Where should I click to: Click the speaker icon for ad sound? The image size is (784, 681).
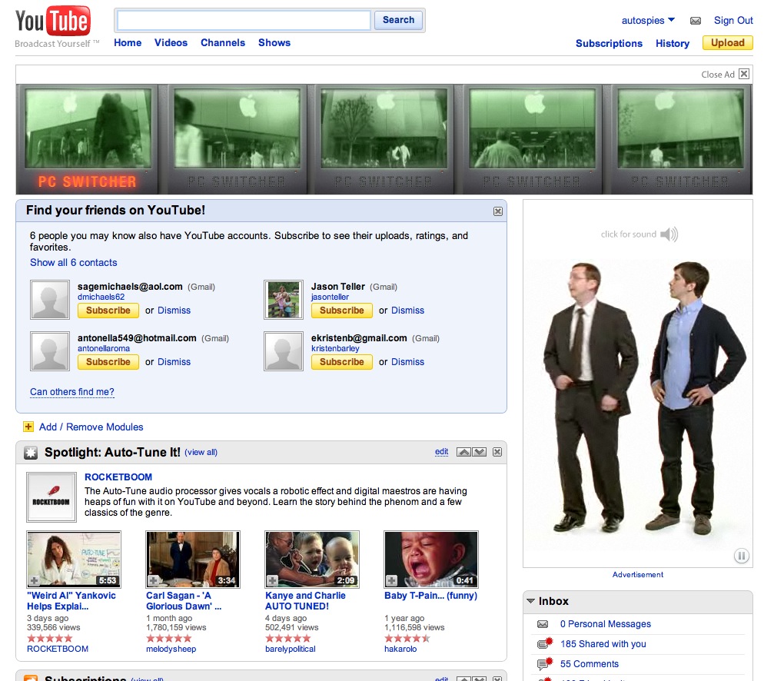click(669, 234)
